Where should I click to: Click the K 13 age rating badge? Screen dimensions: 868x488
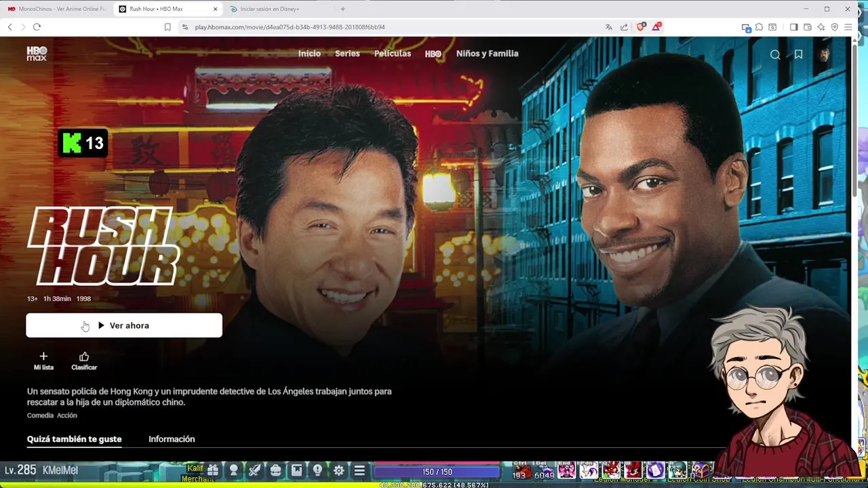tap(83, 143)
